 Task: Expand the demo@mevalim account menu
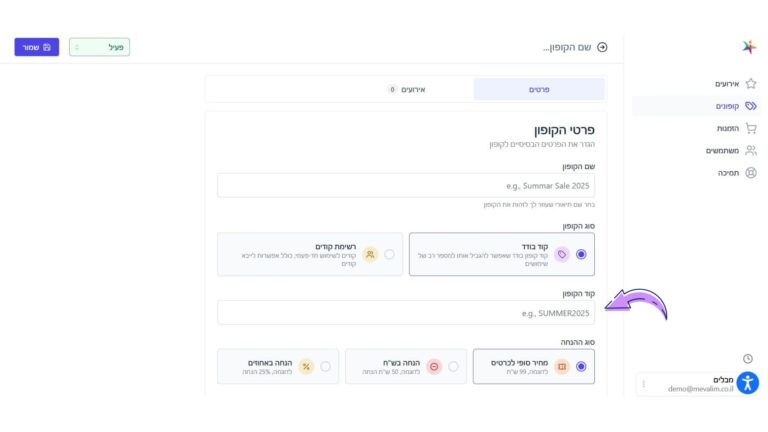tap(644, 384)
